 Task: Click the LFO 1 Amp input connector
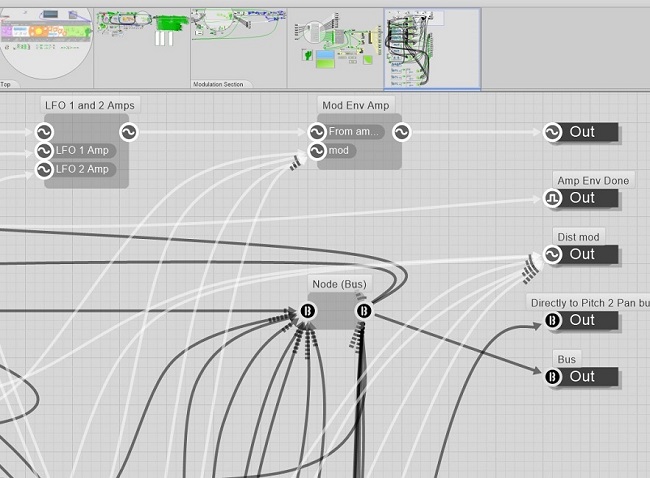44,151
